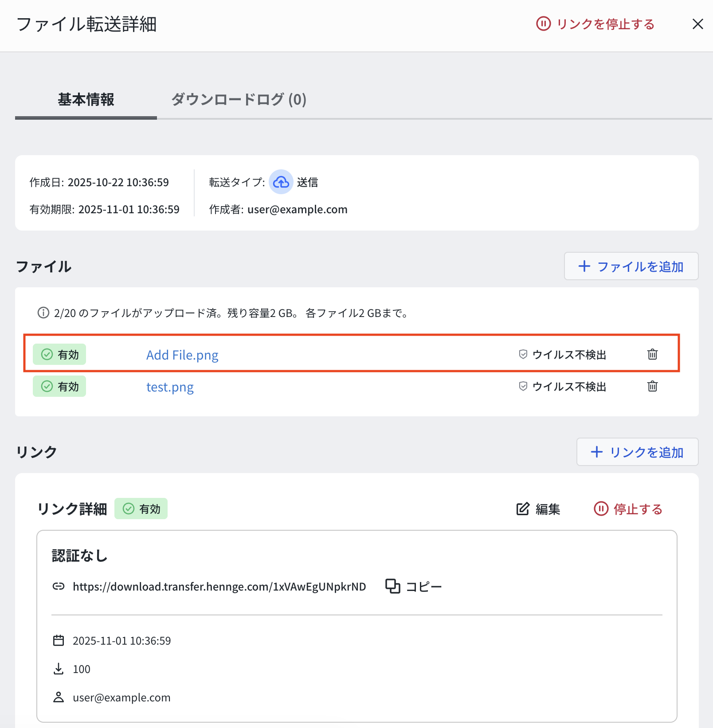
Task: Close the ファイル転送詳細 panel
Action: point(697,24)
